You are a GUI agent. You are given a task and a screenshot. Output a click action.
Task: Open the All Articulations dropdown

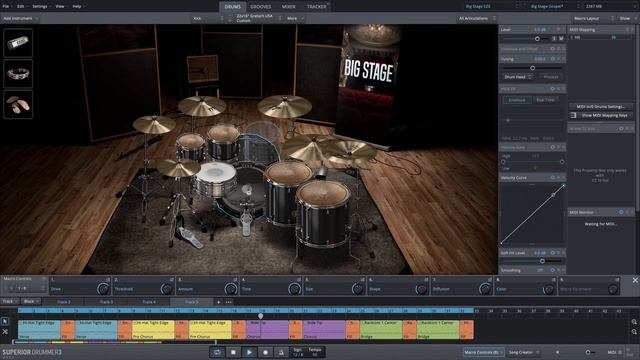[476, 18]
